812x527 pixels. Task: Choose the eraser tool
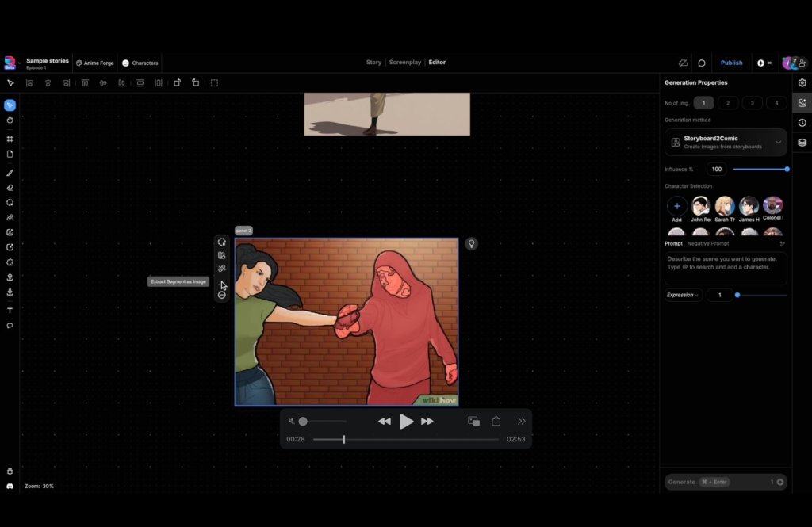point(10,188)
